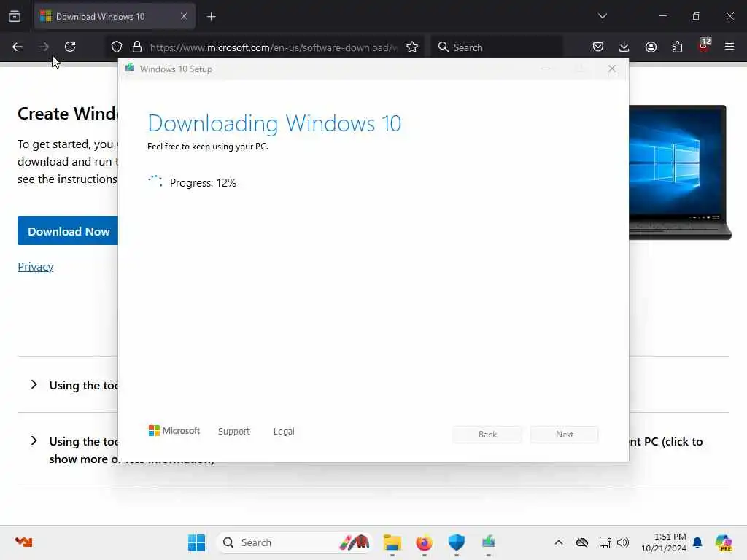Minimize the Firefox browser window
The height and width of the screenshot is (560, 747).
(x=663, y=16)
